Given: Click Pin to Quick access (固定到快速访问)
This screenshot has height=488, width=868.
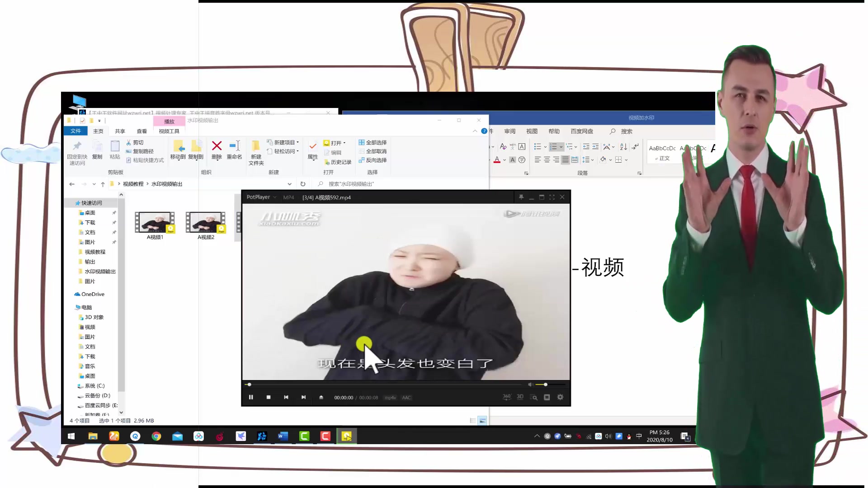Looking at the screenshot, I should point(77,153).
